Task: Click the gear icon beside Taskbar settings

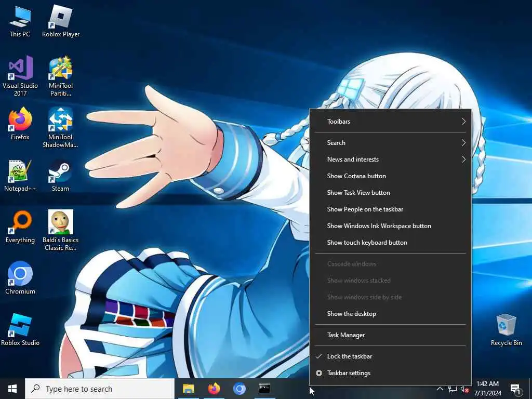Action: (319, 373)
